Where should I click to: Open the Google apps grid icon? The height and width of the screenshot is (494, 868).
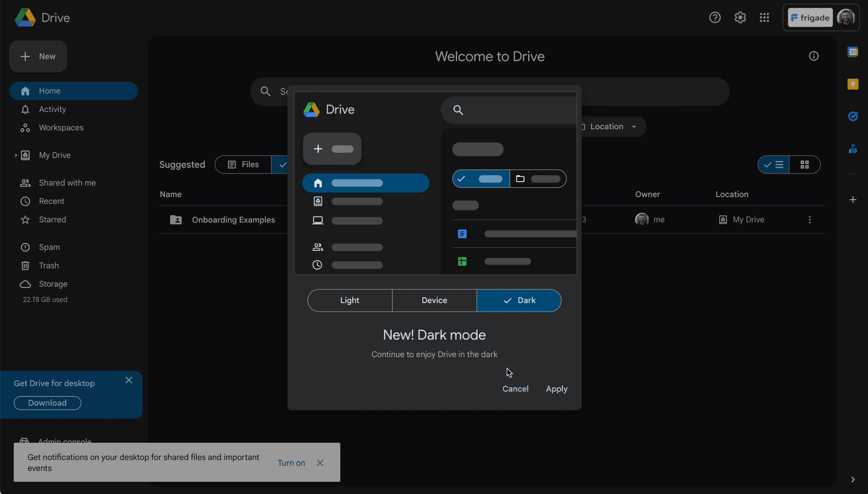[764, 18]
